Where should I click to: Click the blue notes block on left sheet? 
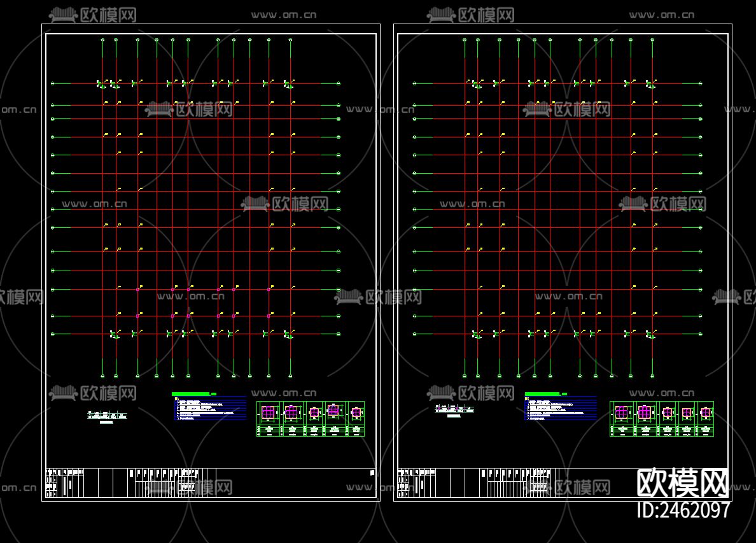point(210,409)
